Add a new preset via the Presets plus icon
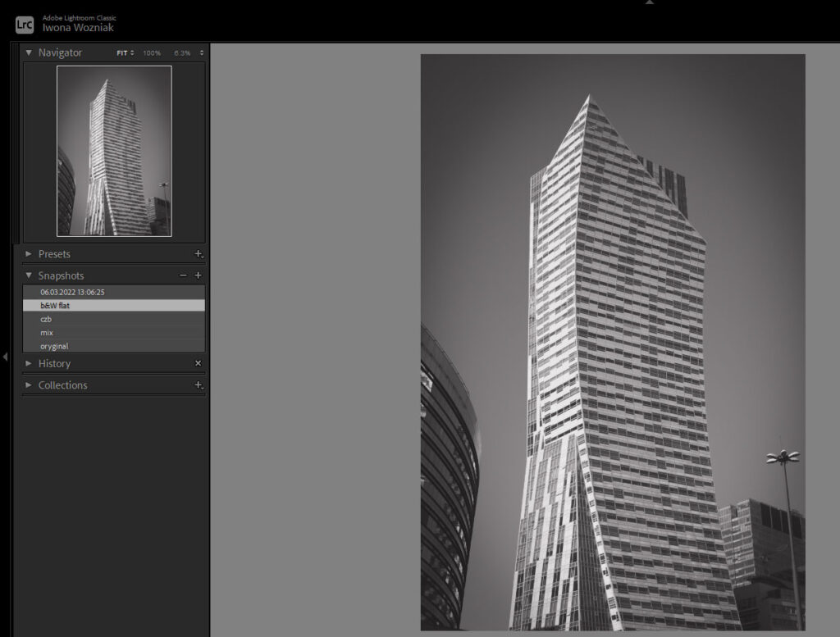 pos(197,253)
